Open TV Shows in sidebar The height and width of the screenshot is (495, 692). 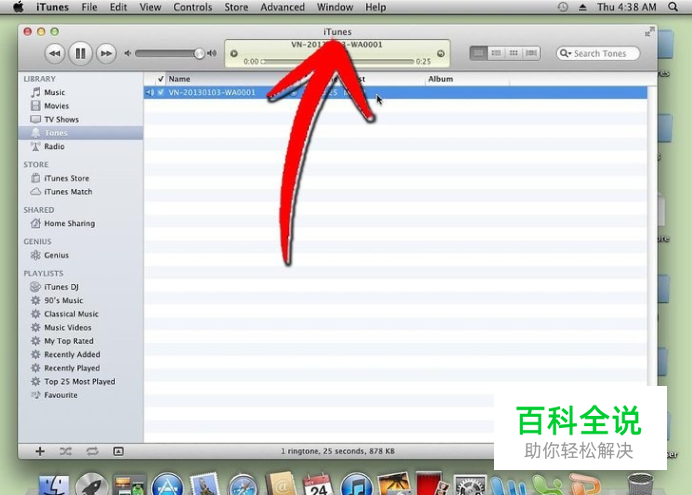click(61, 120)
